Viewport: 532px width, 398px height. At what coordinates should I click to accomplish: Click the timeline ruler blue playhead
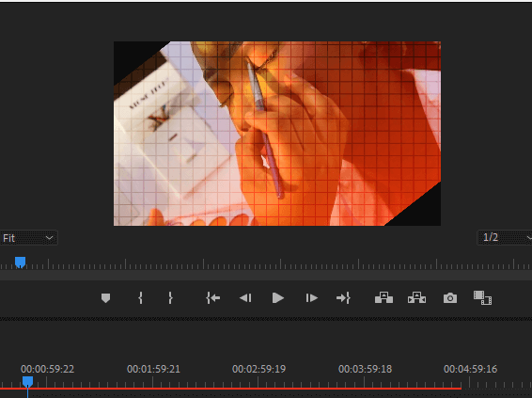pos(28,382)
